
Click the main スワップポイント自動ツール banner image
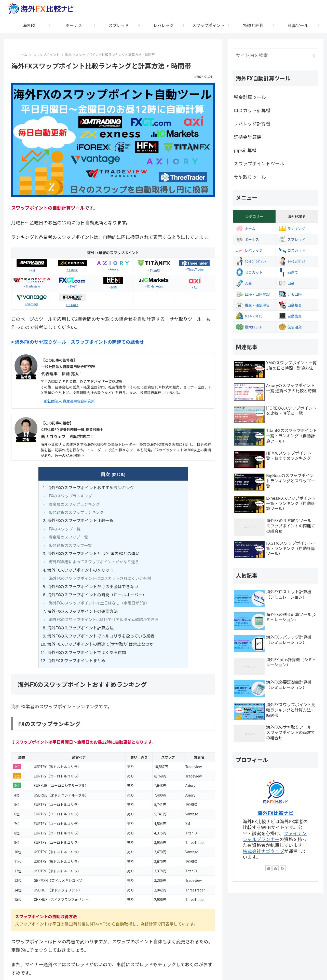[113, 140]
